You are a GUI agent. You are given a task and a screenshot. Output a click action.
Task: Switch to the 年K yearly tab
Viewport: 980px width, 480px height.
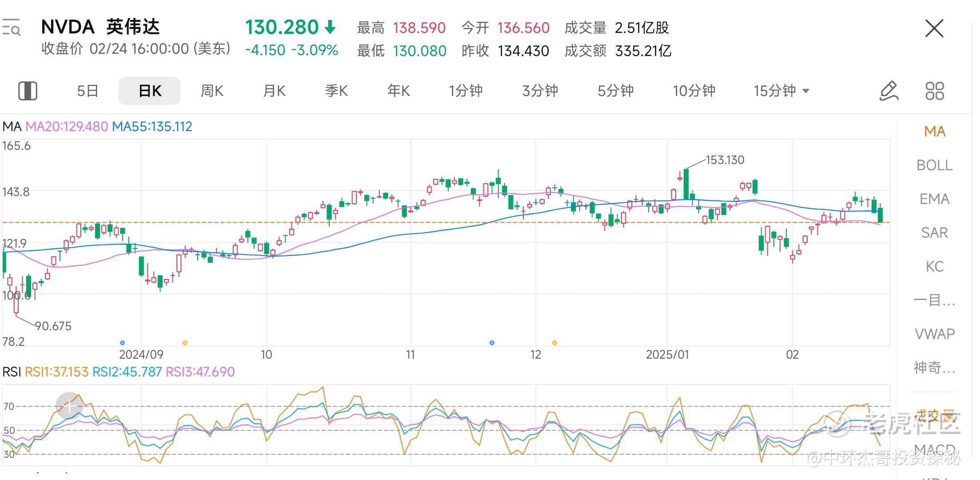[x=398, y=91]
